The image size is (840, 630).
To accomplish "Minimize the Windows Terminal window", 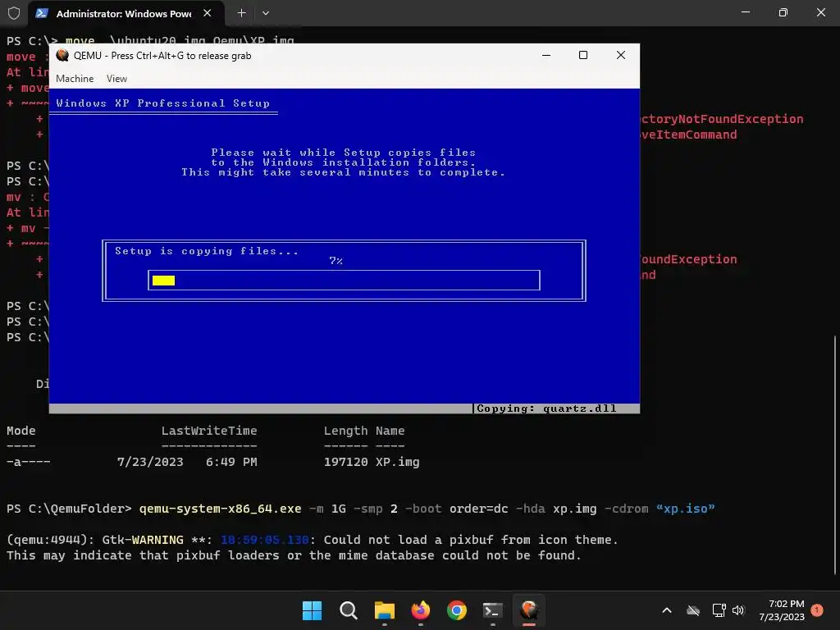I will point(746,12).
